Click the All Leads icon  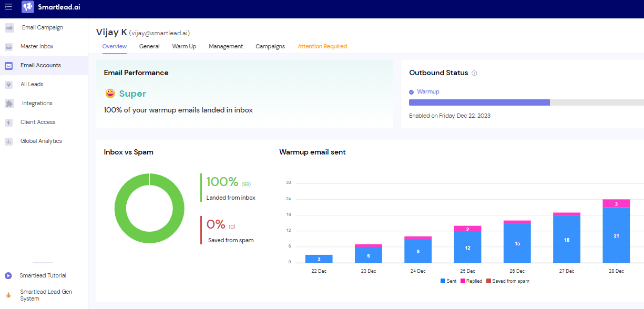click(9, 85)
